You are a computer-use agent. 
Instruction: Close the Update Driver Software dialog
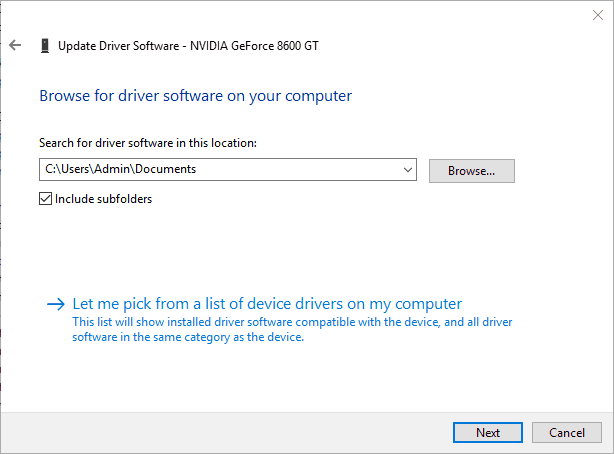coord(598,15)
